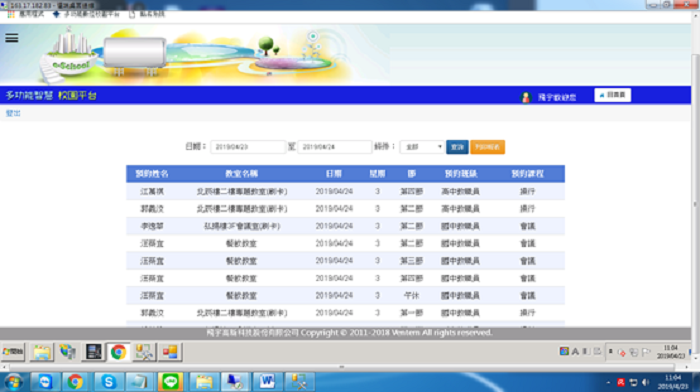
Task: Click the page-icon bookmark in bookmarks bar
Action: 147,14
